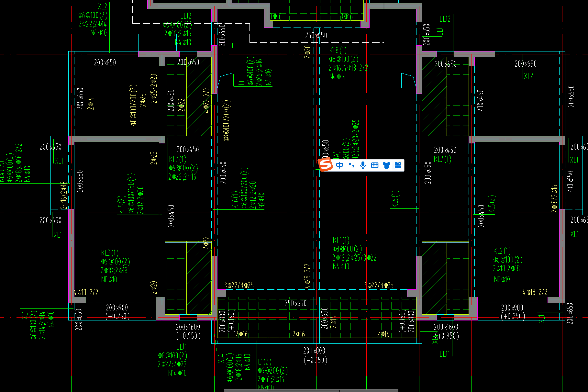Pick Φ6@100(2) text under KL2(1)
Screen dimensions: 588x392
508,260
